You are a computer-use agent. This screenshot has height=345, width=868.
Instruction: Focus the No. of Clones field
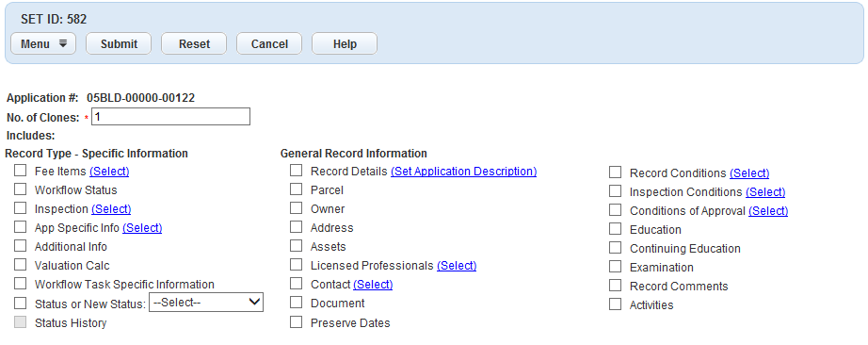pyautogui.click(x=170, y=117)
